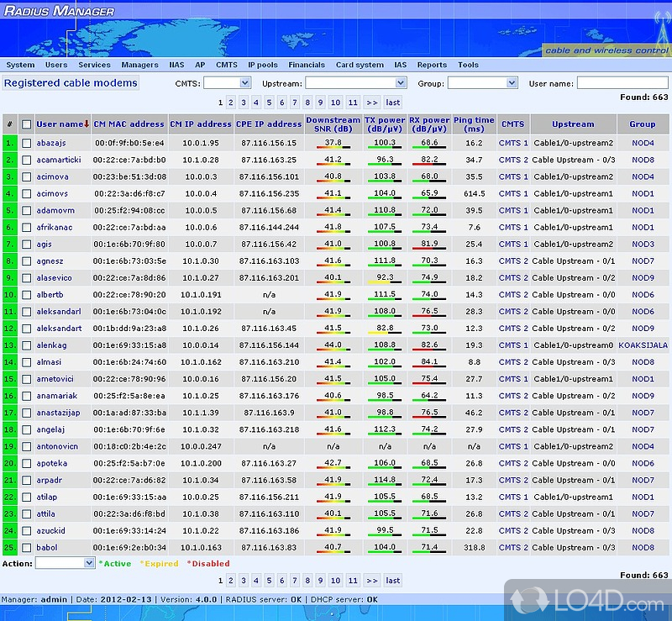Open the IP pools menu

point(262,65)
